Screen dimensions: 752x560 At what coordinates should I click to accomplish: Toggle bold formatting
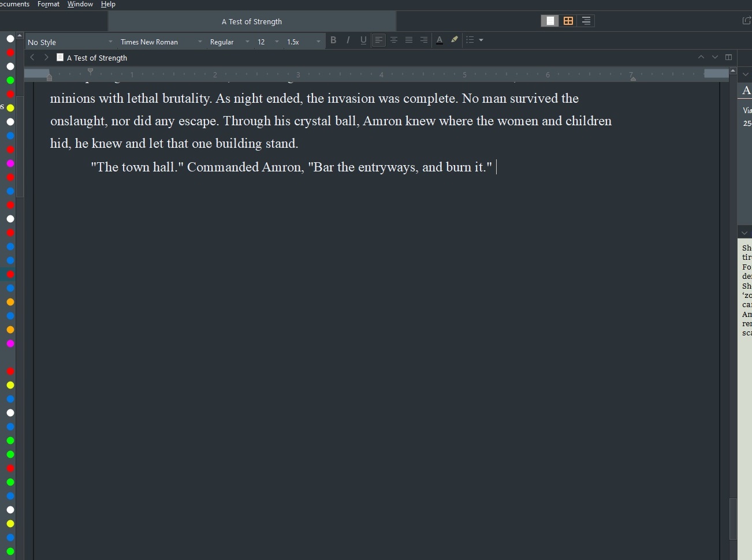point(333,40)
